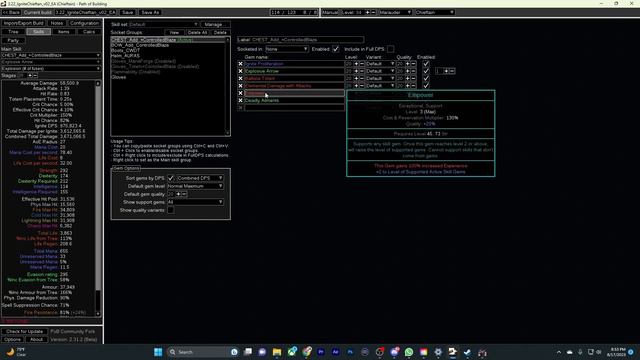Image resolution: width=640 pixels, height=360 pixels.
Task: Switch to the Items tab
Action: point(64,31)
